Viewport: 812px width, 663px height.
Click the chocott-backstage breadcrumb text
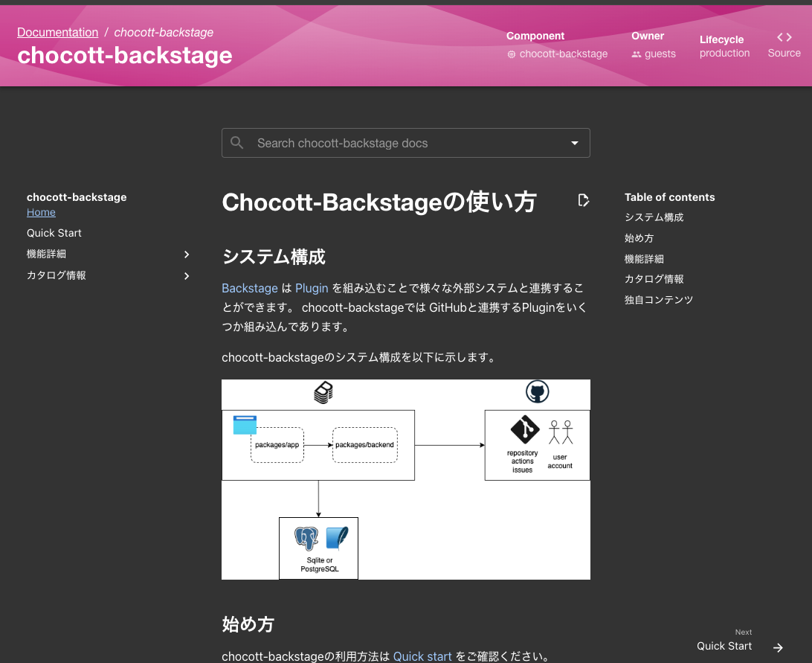164,32
